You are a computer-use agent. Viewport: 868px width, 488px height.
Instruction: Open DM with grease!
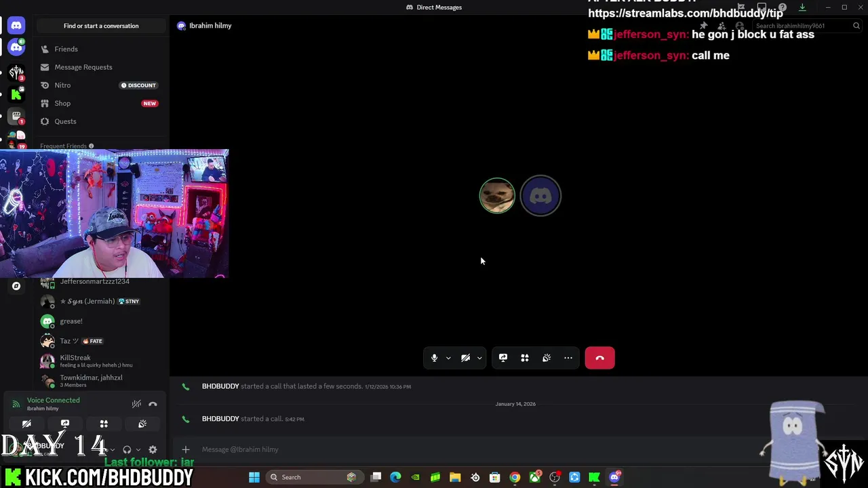pyautogui.click(x=101, y=321)
